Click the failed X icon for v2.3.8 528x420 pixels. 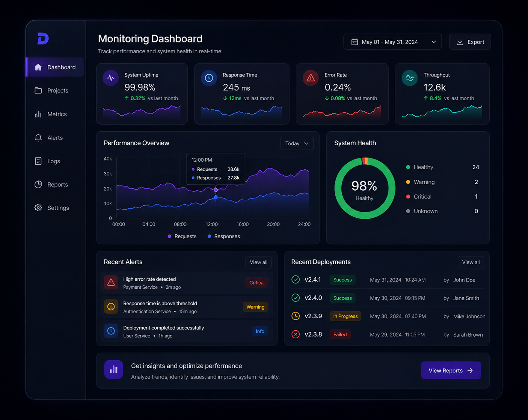tap(296, 334)
